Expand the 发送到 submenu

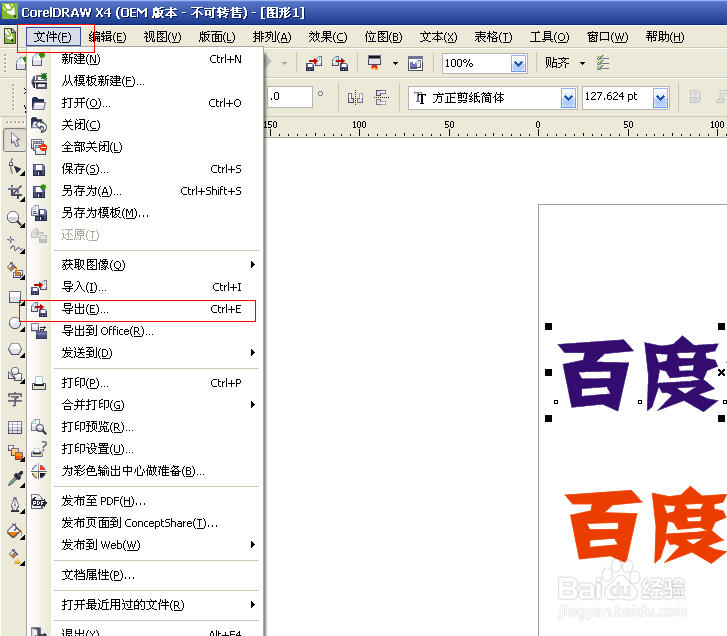pos(253,353)
